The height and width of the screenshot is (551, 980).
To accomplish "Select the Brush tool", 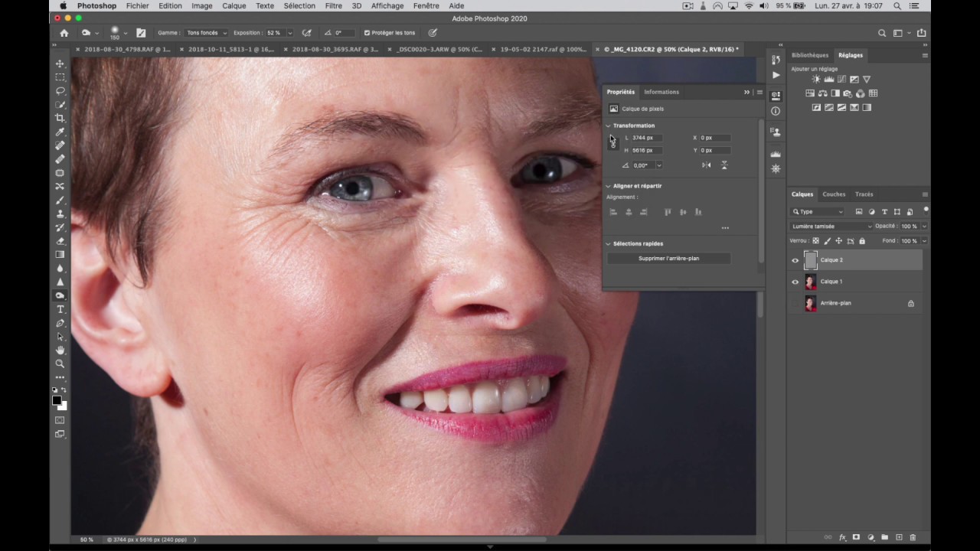I will 60,201.
